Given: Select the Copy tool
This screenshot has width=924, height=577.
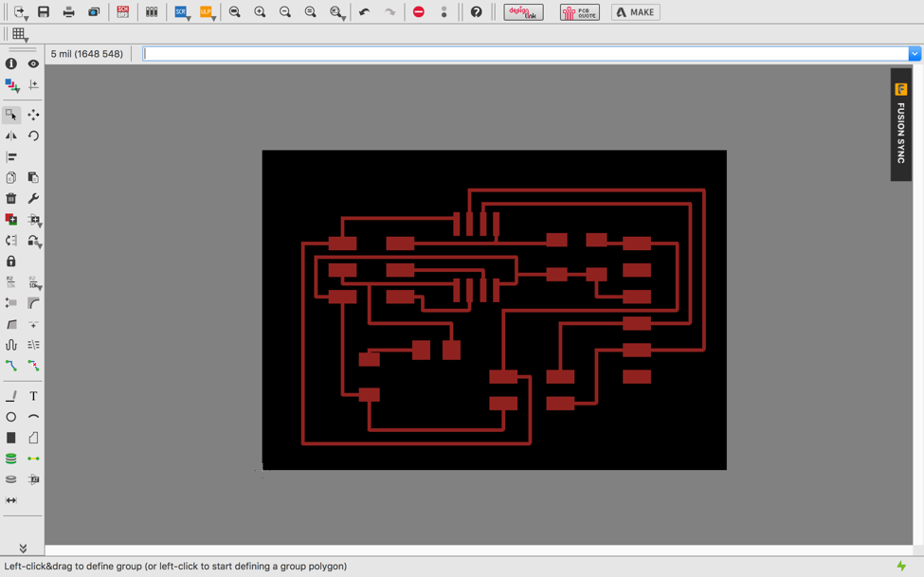Looking at the screenshot, I should [x=11, y=177].
